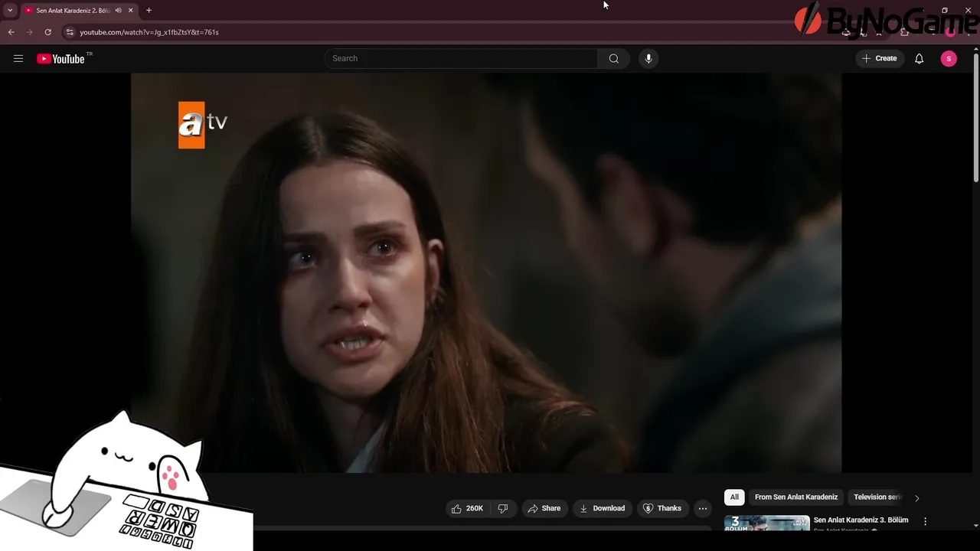View site information icon in address bar
Screen dimensions: 980x551
[x=70, y=32]
